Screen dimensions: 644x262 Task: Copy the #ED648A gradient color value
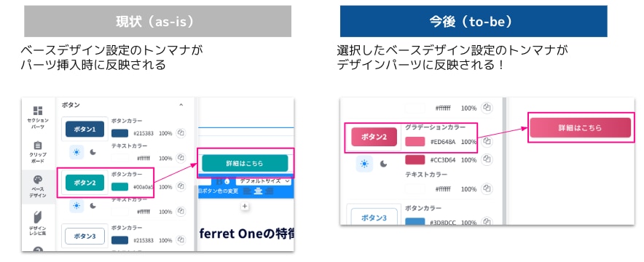click(x=487, y=141)
